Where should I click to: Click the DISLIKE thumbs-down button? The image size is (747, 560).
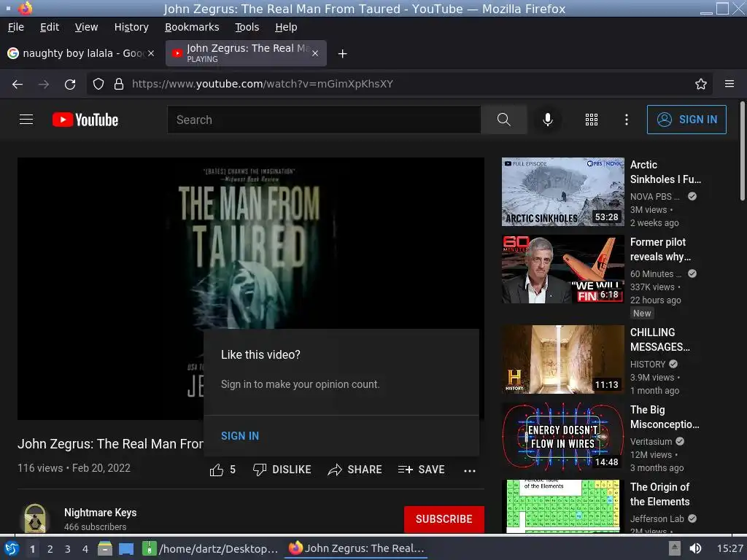(282, 470)
